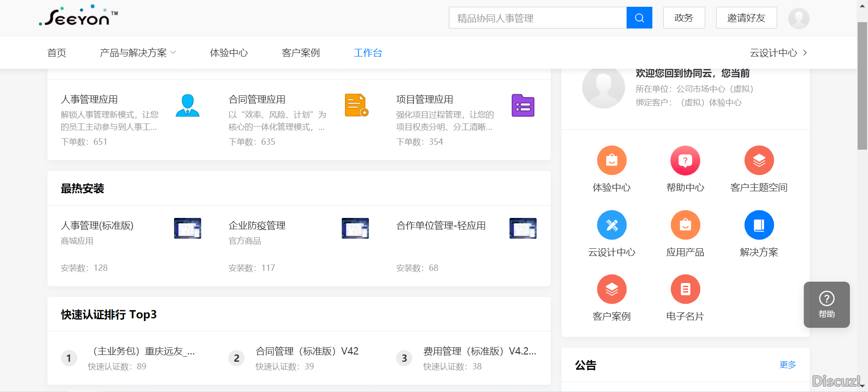Click the Seeyon logo

click(x=78, y=16)
